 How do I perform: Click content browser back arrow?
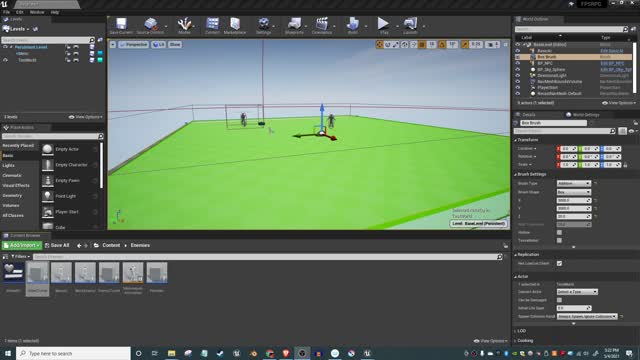click(79, 246)
